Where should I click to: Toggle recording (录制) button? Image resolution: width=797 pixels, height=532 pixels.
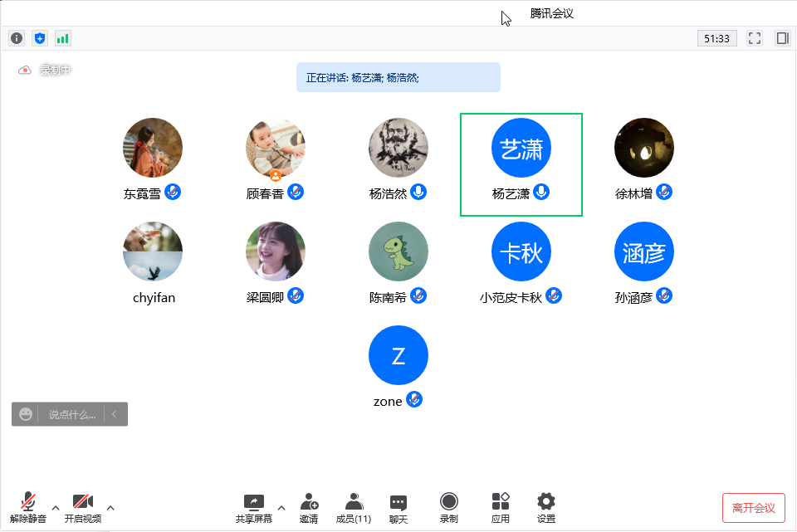tap(449, 507)
